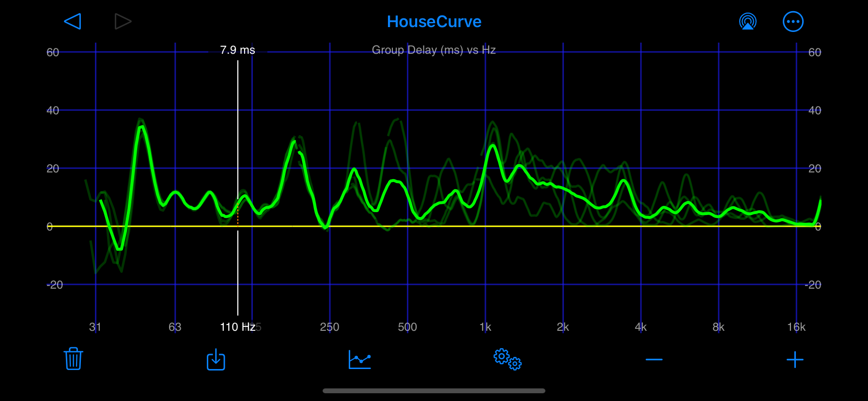This screenshot has height=401, width=868.
Task: Tap the right 40 axis label
Action: 815,110
